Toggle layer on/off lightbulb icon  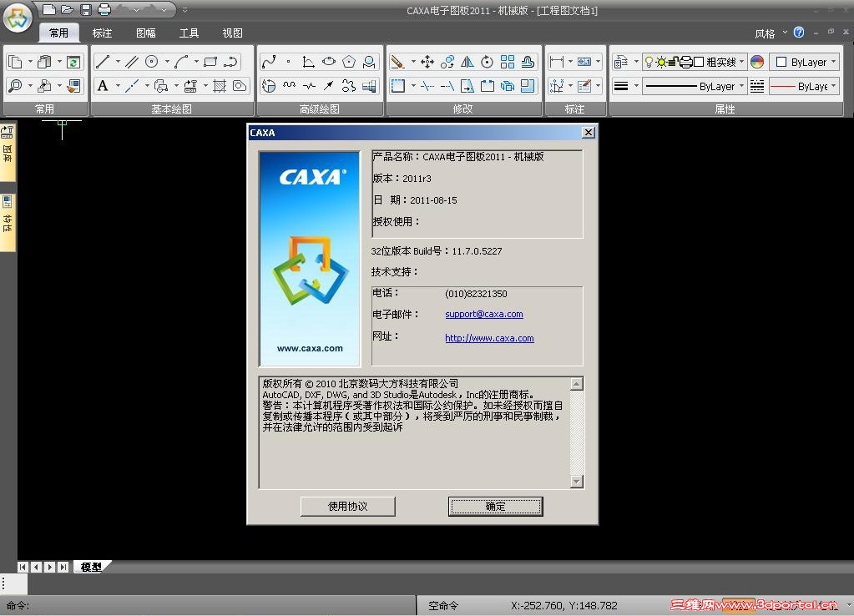[649, 62]
